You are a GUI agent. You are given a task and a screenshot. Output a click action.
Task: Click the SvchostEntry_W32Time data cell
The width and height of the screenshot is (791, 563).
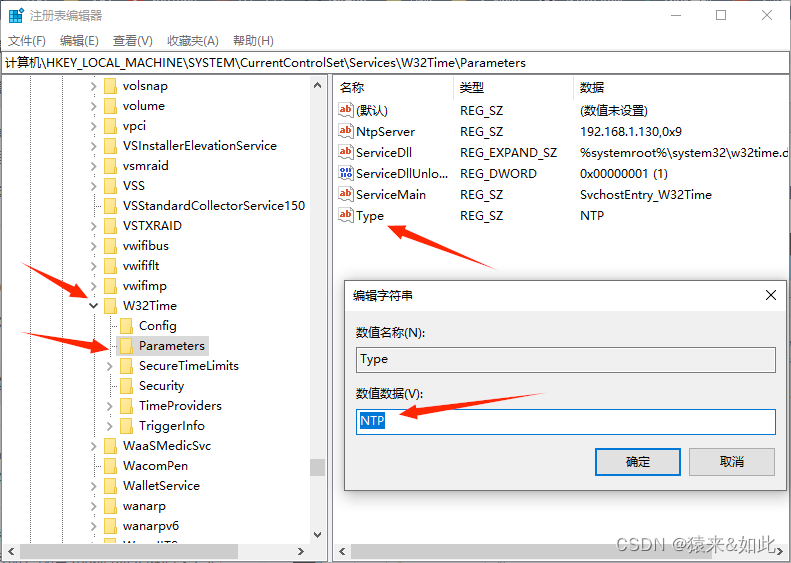pyautogui.click(x=646, y=195)
